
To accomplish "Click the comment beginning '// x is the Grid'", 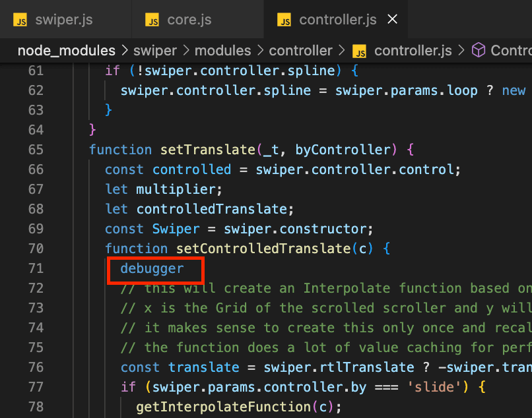I will pos(326,308).
